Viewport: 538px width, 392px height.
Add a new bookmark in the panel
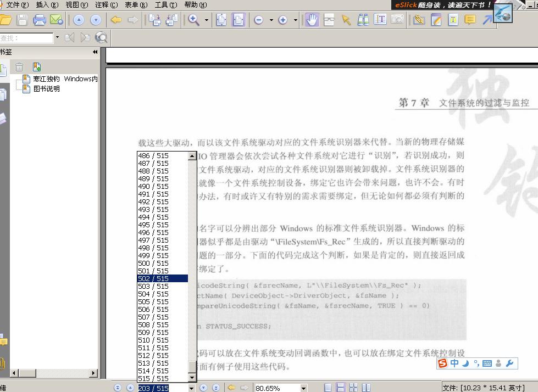point(37,67)
